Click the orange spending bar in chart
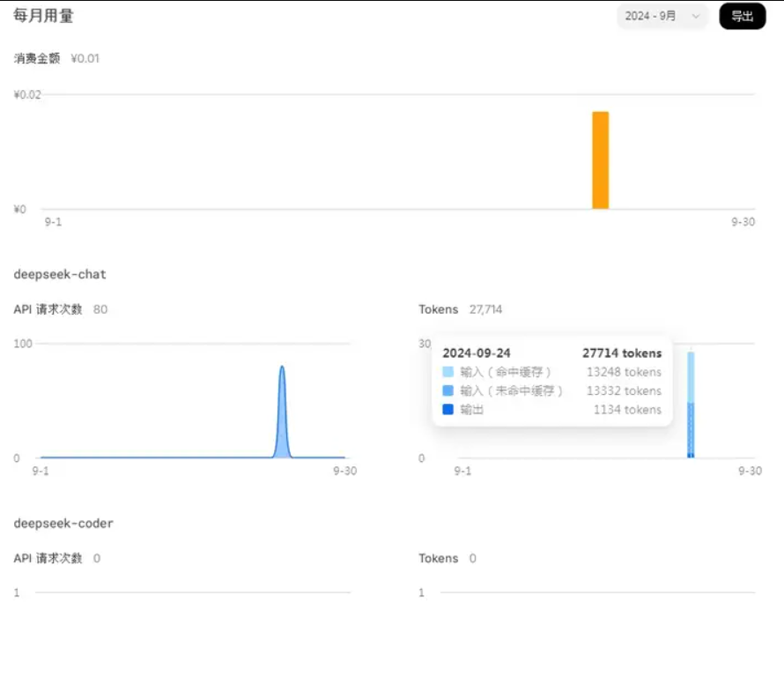The image size is (784, 677). 601,160
